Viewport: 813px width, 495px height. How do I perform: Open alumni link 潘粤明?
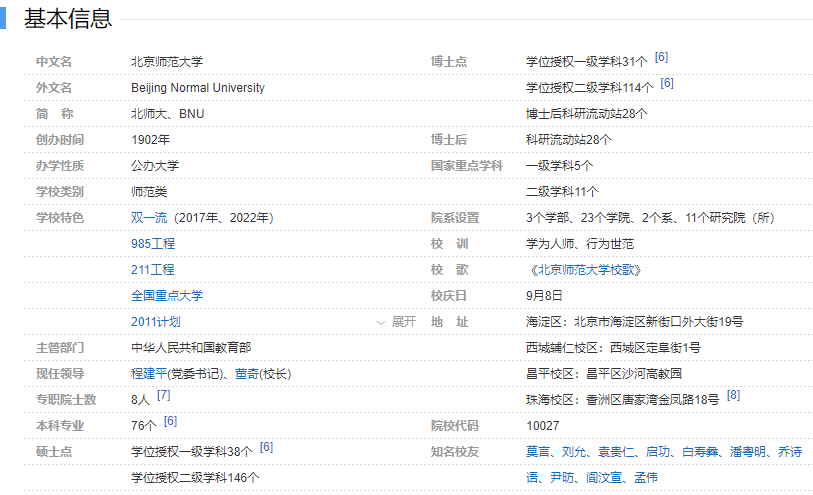[x=748, y=452]
